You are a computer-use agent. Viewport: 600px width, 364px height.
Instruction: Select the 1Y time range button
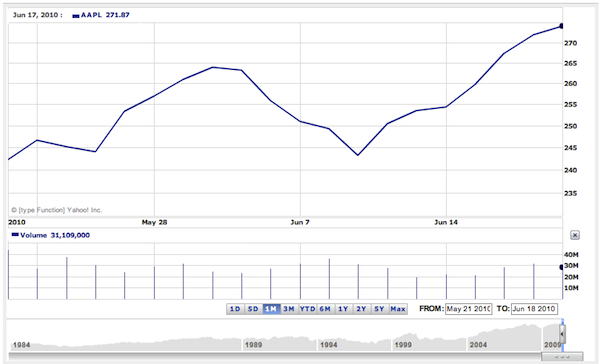343,309
